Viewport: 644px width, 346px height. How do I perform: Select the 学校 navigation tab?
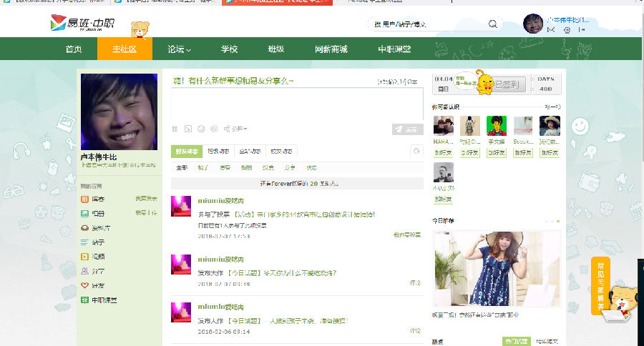pyautogui.click(x=229, y=49)
